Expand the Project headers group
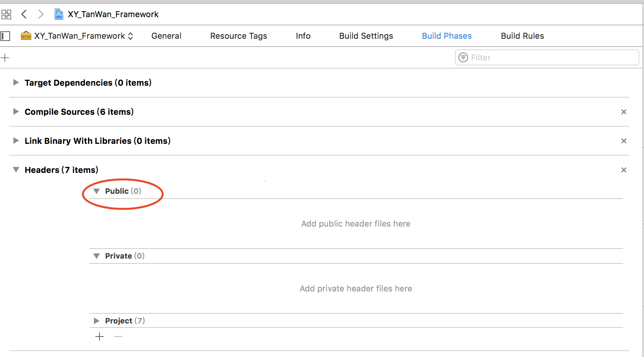The image size is (644, 357). tap(97, 321)
